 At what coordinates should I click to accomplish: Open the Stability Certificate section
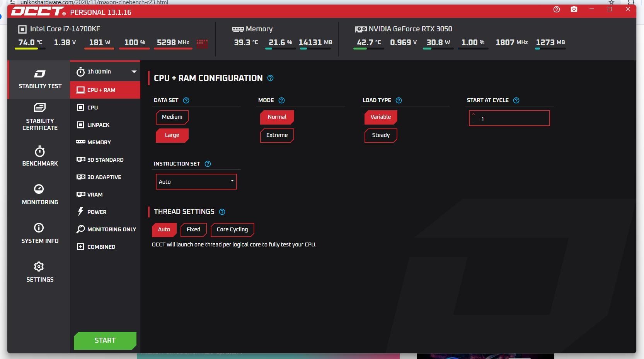40,117
